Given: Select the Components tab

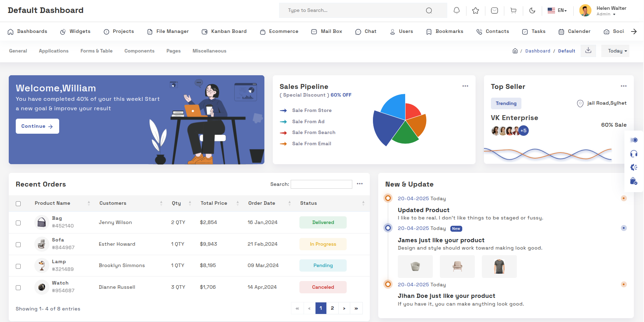Looking at the screenshot, I should [139, 51].
